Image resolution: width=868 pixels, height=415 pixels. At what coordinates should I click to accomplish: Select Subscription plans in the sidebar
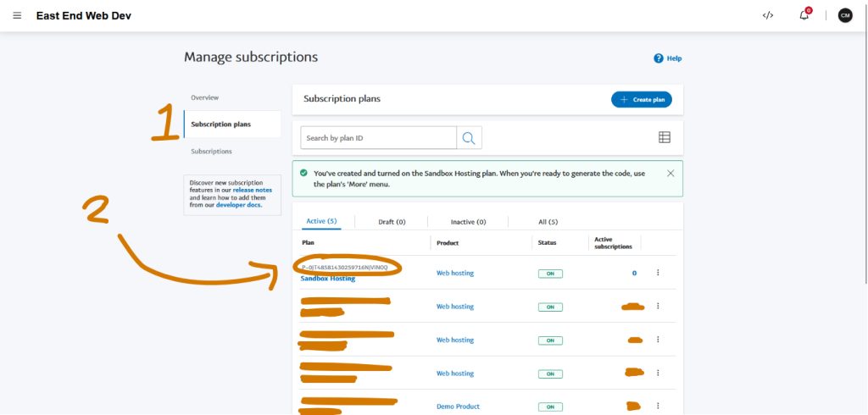232,124
